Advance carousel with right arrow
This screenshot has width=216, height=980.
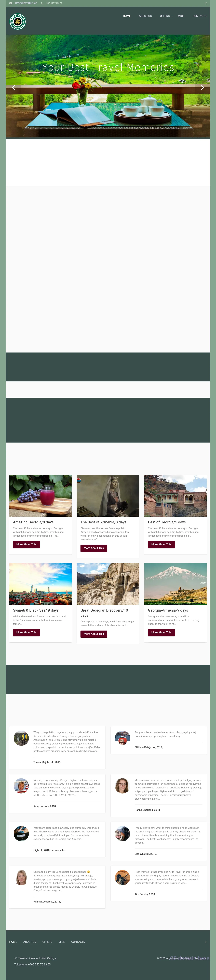pos(202,87)
